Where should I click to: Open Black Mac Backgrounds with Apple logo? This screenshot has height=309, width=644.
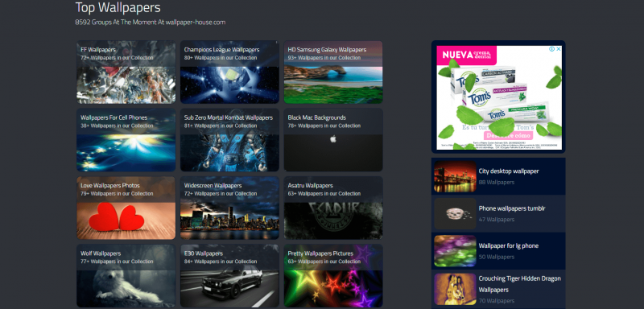(333, 140)
